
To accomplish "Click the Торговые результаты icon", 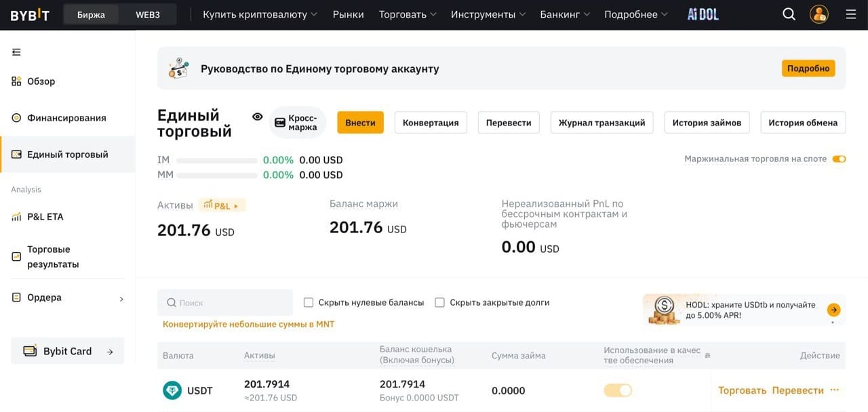I will point(16,257).
